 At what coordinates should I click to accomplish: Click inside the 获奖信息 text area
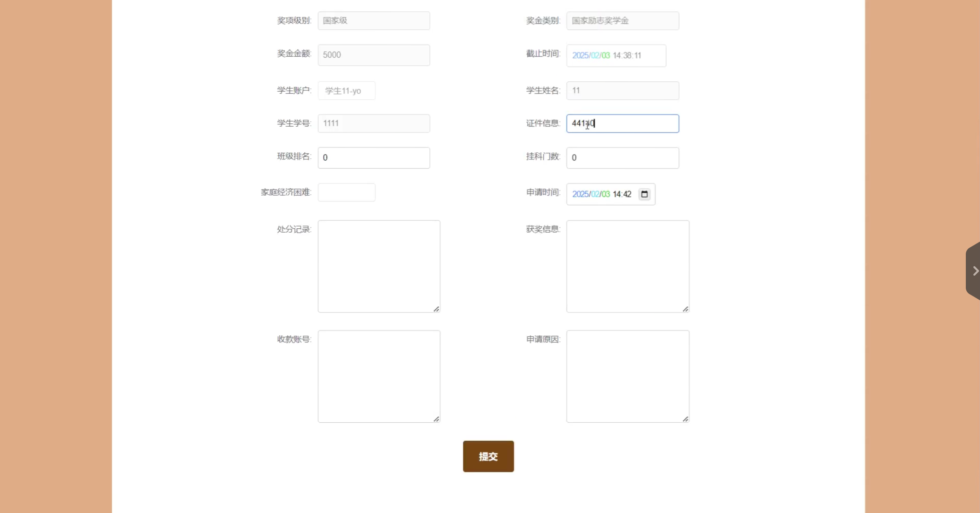click(x=627, y=266)
